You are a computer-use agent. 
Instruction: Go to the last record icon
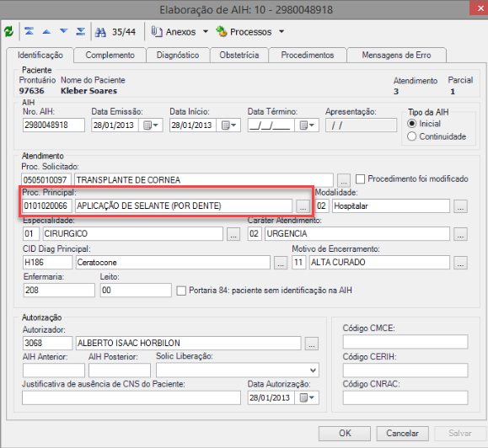(81, 31)
